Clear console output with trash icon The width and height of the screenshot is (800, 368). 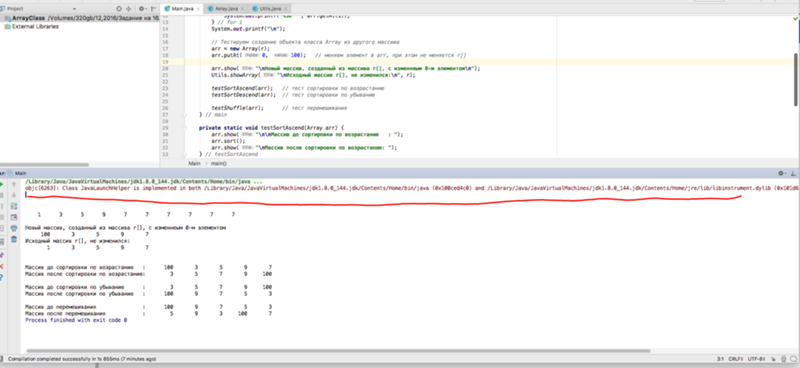coord(14,239)
